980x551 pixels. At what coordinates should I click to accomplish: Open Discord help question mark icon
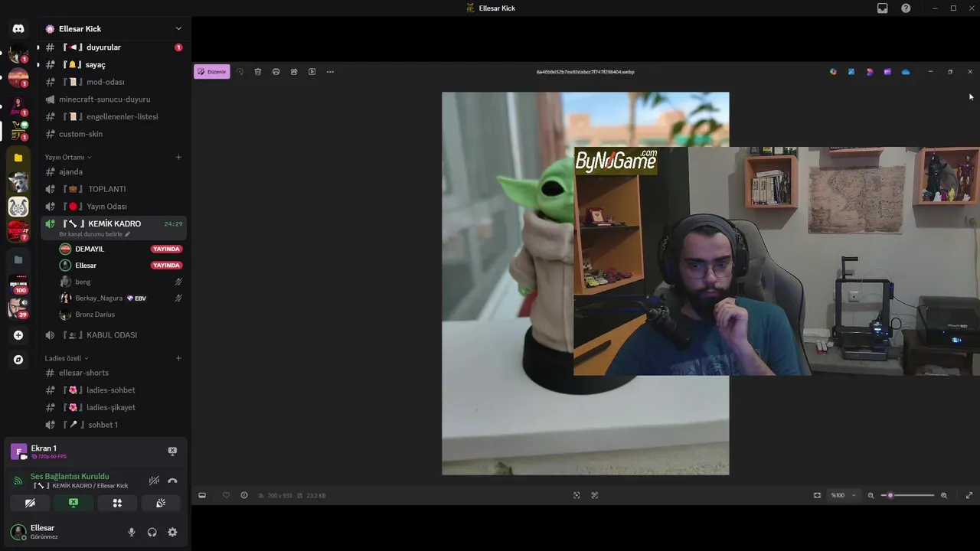tap(906, 8)
